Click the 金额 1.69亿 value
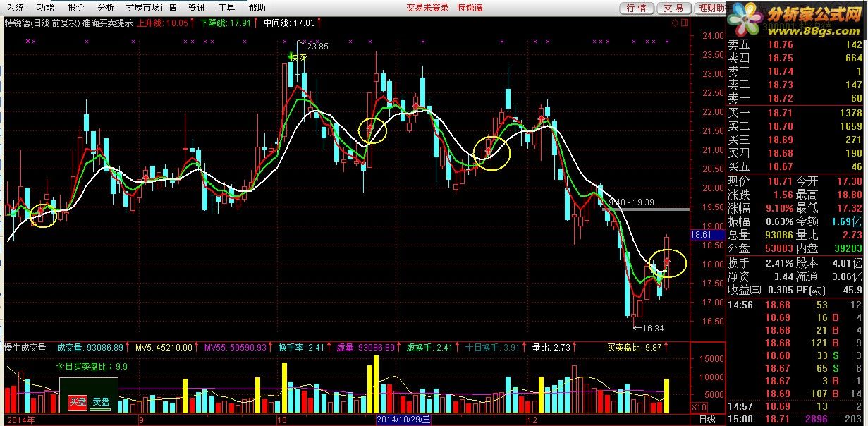Image resolution: width=868 pixels, height=426 pixels. coord(846,221)
